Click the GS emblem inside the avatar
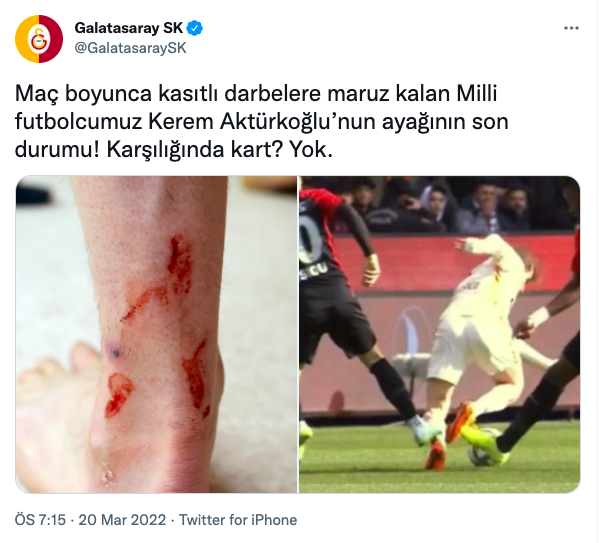Screen dimensions: 601x543 click(x=39, y=39)
